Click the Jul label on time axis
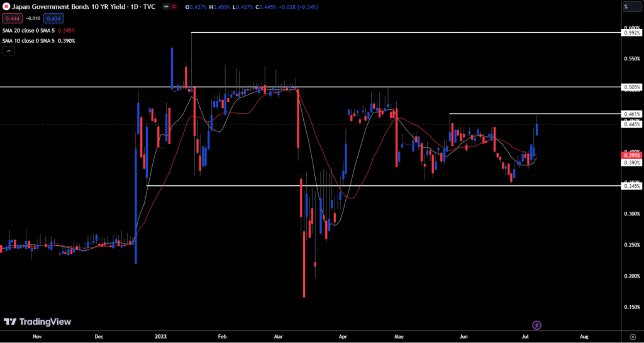Screen dimensions: 644x343 pos(525,336)
